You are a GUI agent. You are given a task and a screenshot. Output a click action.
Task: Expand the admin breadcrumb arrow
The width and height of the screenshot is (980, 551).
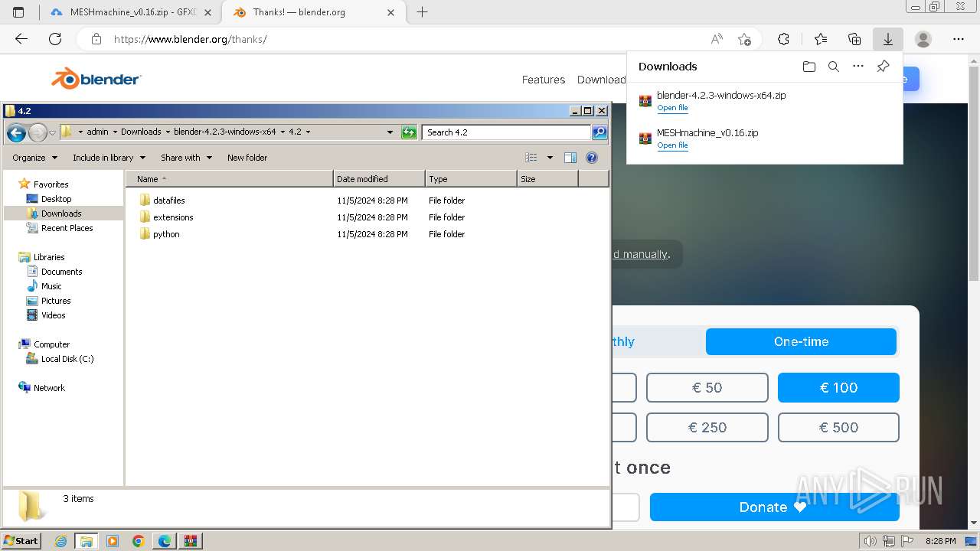(115, 132)
